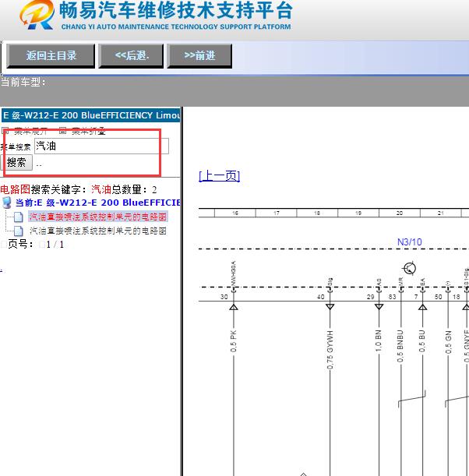Expand the menu with the 菜单展开 plus icon
The height and width of the screenshot is (476, 469).
pos(5,131)
